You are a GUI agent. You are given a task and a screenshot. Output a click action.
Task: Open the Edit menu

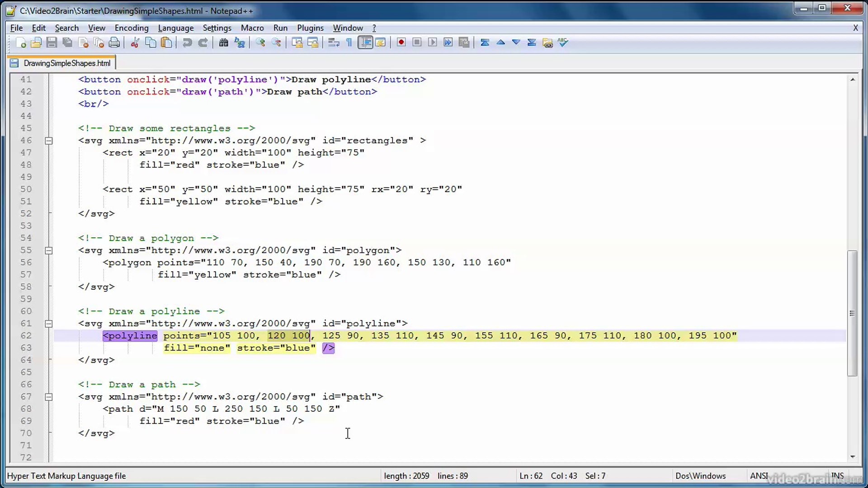(38, 28)
